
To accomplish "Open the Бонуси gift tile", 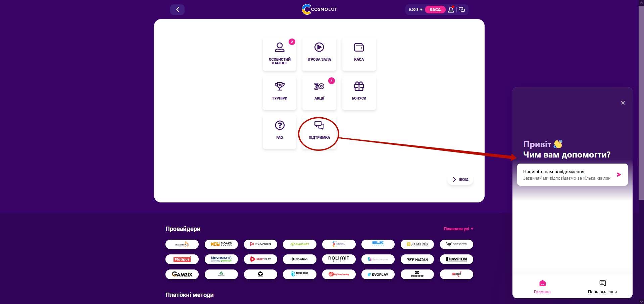I will pos(359,93).
